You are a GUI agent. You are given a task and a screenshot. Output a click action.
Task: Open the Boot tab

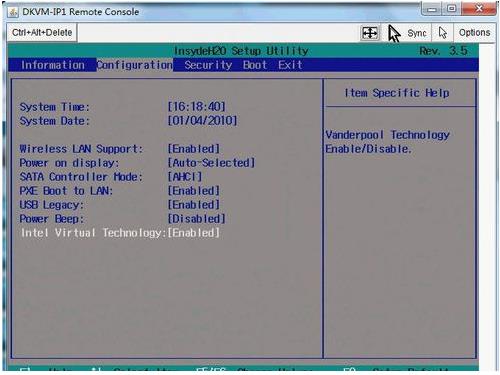point(255,65)
